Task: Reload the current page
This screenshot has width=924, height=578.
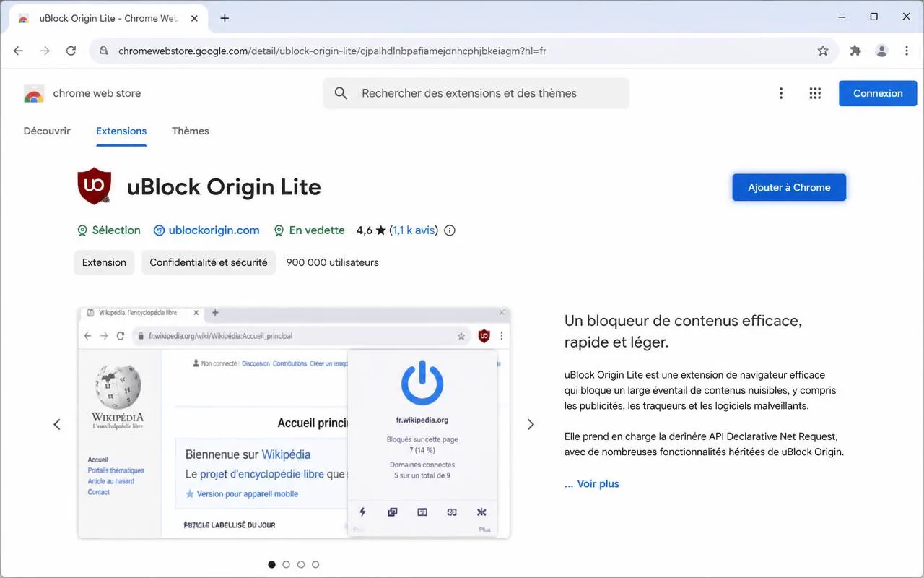Action: click(x=71, y=51)
